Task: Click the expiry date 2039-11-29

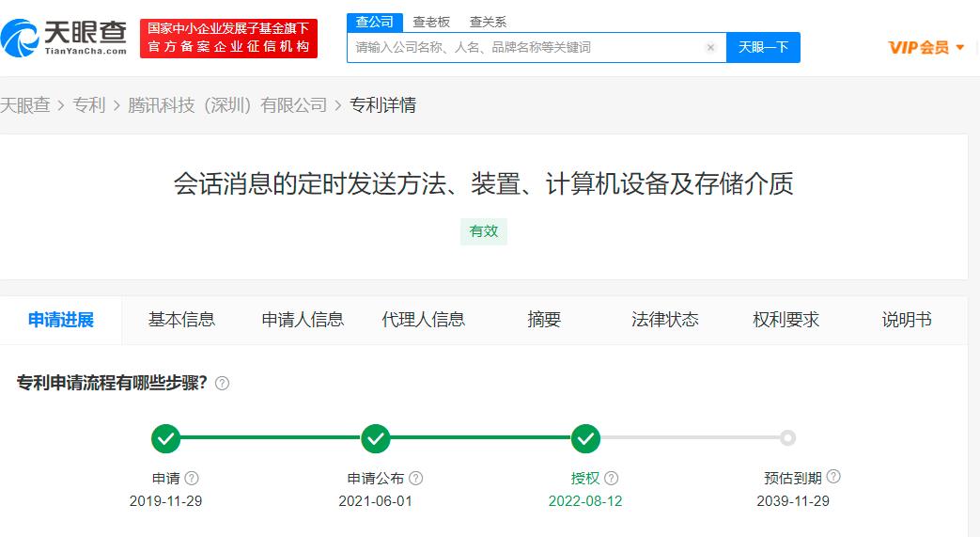Action: point(793,501)
